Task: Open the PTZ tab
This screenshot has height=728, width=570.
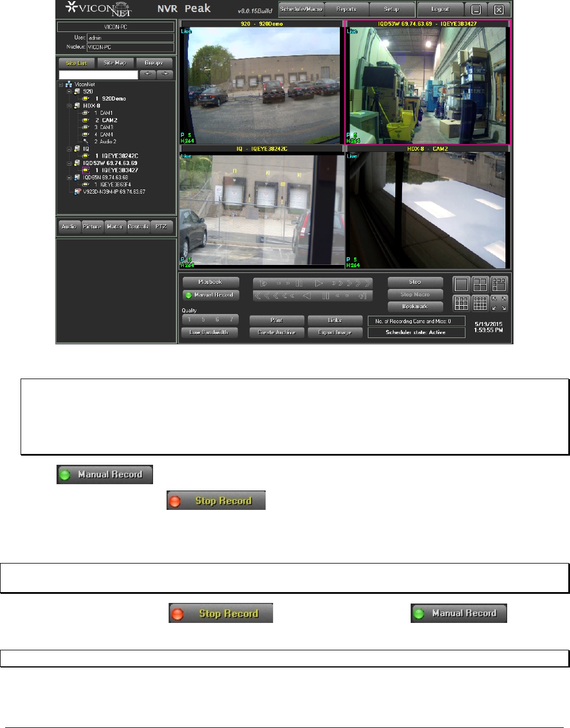Action: point(161,227)
